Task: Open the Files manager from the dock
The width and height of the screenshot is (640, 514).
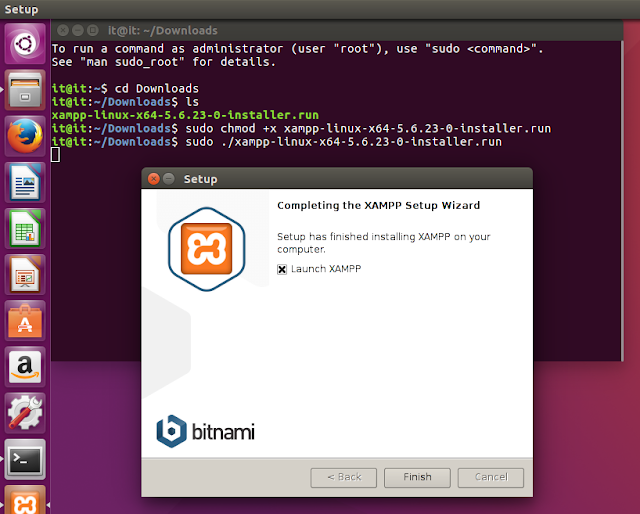Action: [x=25, y=89]
